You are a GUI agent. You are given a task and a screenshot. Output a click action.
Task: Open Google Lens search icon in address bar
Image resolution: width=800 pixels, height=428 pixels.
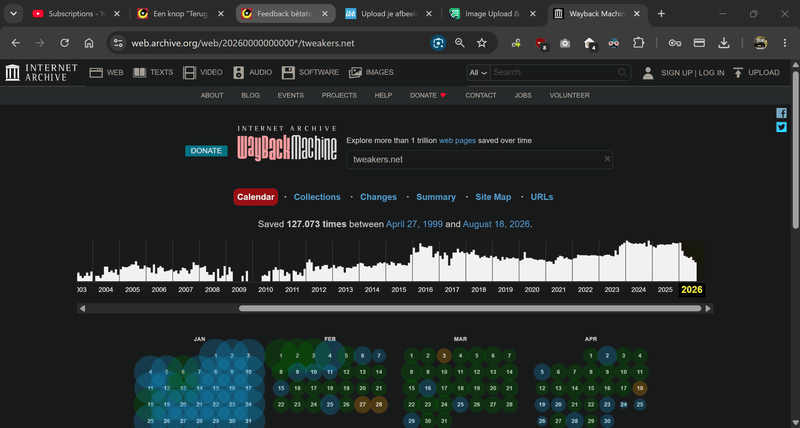pyautogui.click(x=438, y=43)
